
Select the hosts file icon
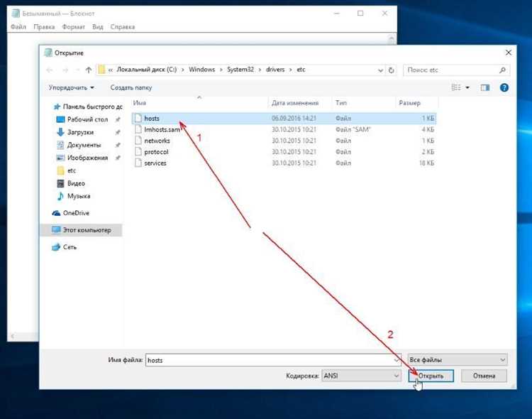point(138,118)
